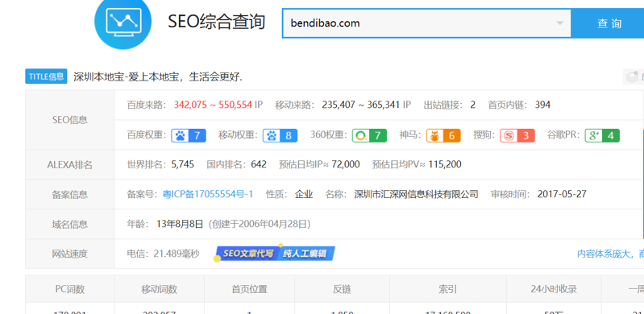This screenshot has height=314, width=644.
Task: Click the 查询 search button
Action: [608, 23]
